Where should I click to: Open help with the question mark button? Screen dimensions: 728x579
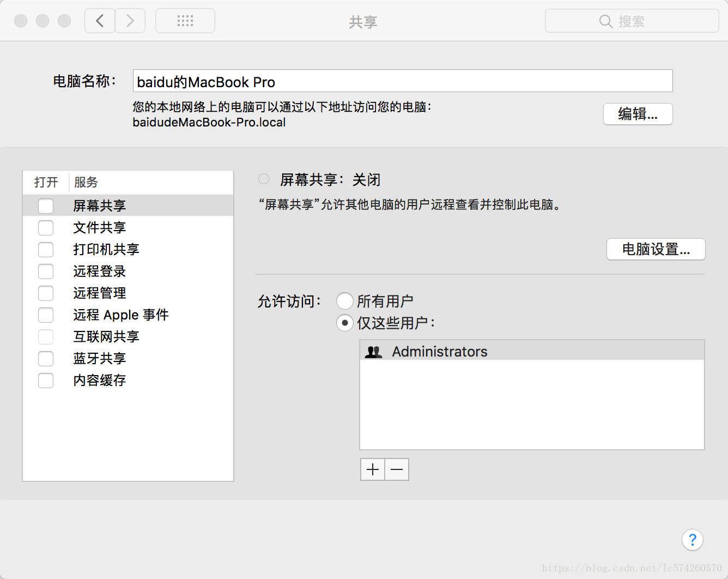693,540
